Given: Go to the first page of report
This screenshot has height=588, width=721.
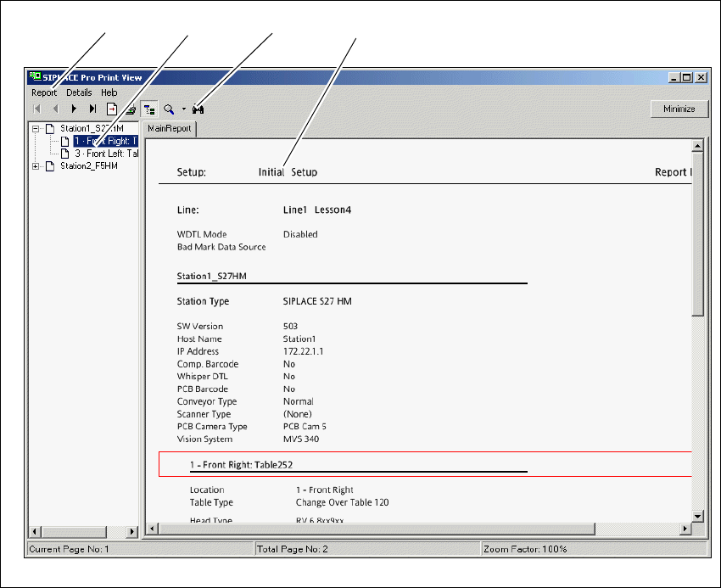Looking at the screenshot, I should [36, 109].
